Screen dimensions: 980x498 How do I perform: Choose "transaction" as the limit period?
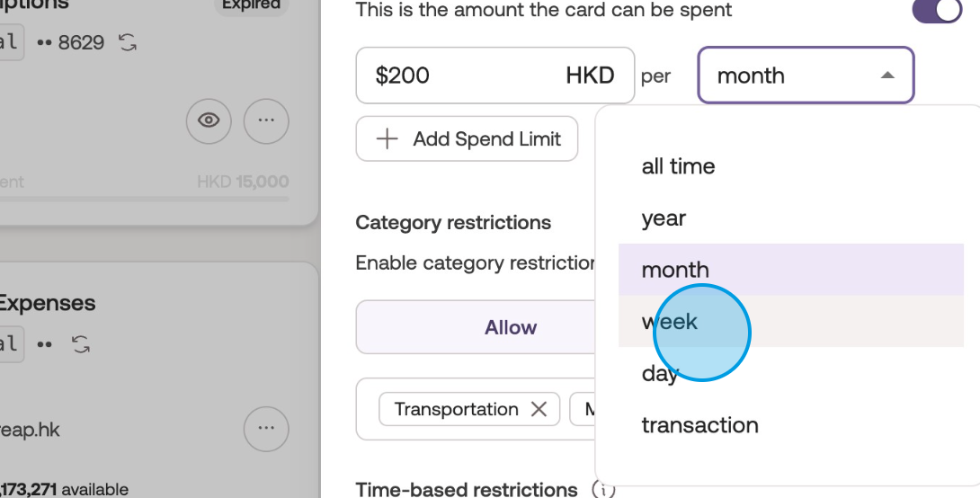click(699, 425)
